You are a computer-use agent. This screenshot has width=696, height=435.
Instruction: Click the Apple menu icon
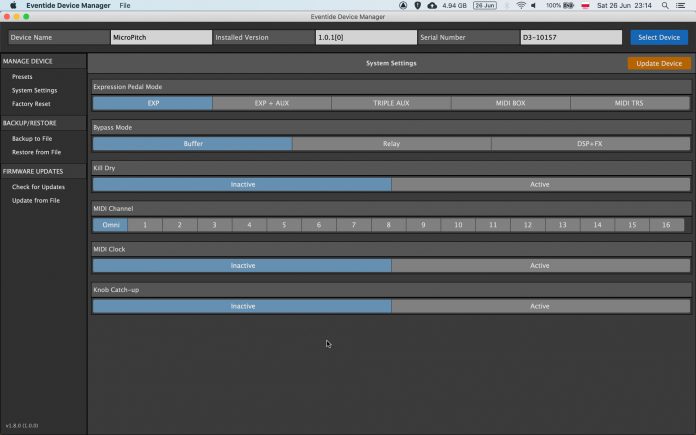click(13, 5)
